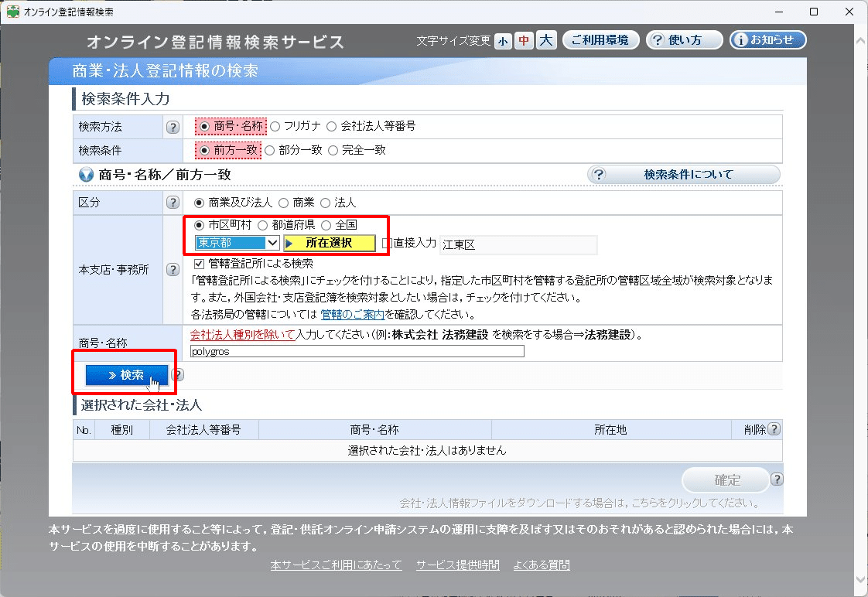The height and width of the screenshot is (597, 868).
Task: Click the No. column header
Action: (x=84, y=430)
